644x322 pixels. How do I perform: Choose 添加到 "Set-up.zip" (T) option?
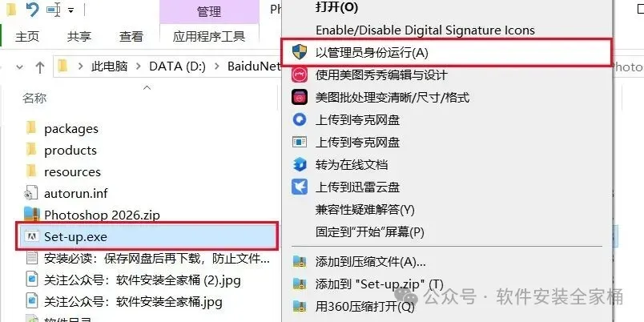[x=380, y=284]
